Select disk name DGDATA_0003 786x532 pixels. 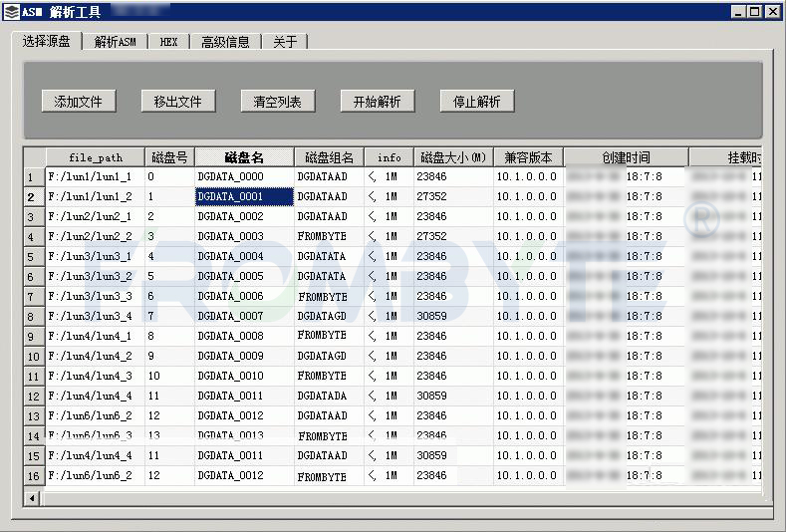click(244, 236)
